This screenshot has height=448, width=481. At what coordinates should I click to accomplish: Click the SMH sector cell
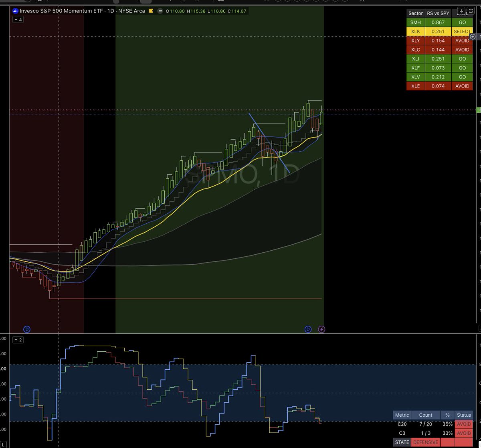(x=416, y=22)
